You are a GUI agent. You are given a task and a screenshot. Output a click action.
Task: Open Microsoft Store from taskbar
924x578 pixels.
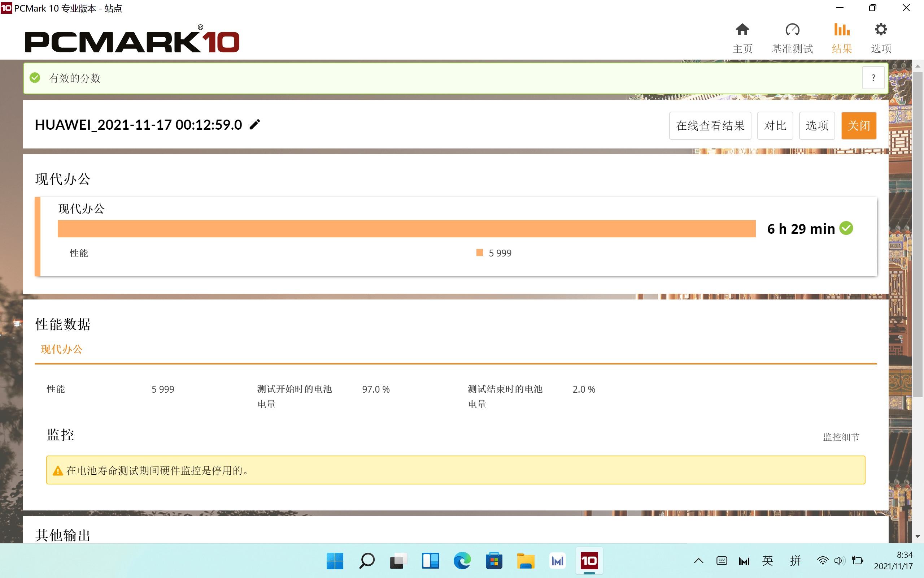[494, 561]
